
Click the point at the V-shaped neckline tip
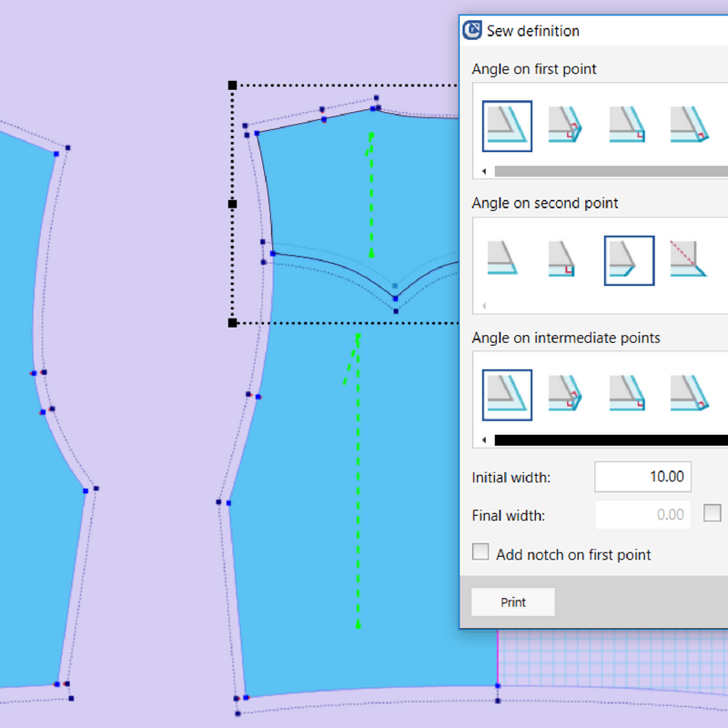tap(395, 298)
